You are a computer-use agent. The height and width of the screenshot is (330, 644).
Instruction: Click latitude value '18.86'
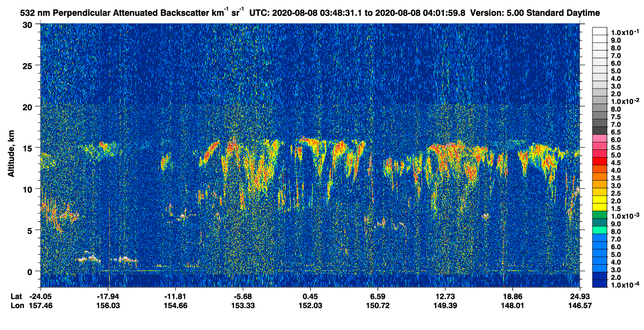click(x=513, y=296)
